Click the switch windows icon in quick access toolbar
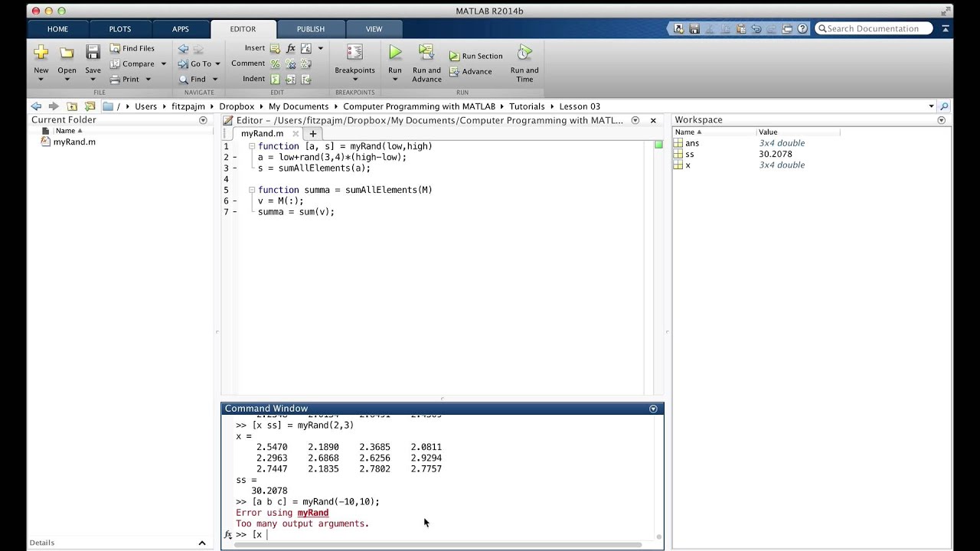This screenshot has height=551, width=980. coord(787,28)
